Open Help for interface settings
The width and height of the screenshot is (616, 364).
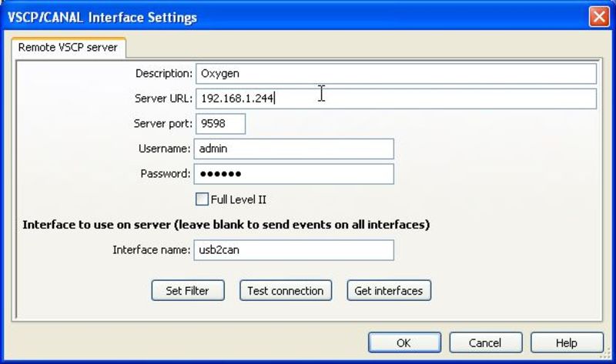566,342
